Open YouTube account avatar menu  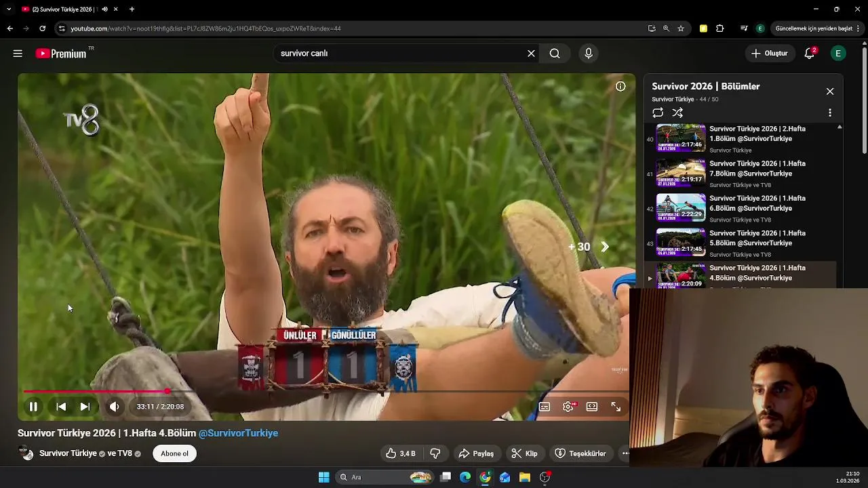coord(838,54)
